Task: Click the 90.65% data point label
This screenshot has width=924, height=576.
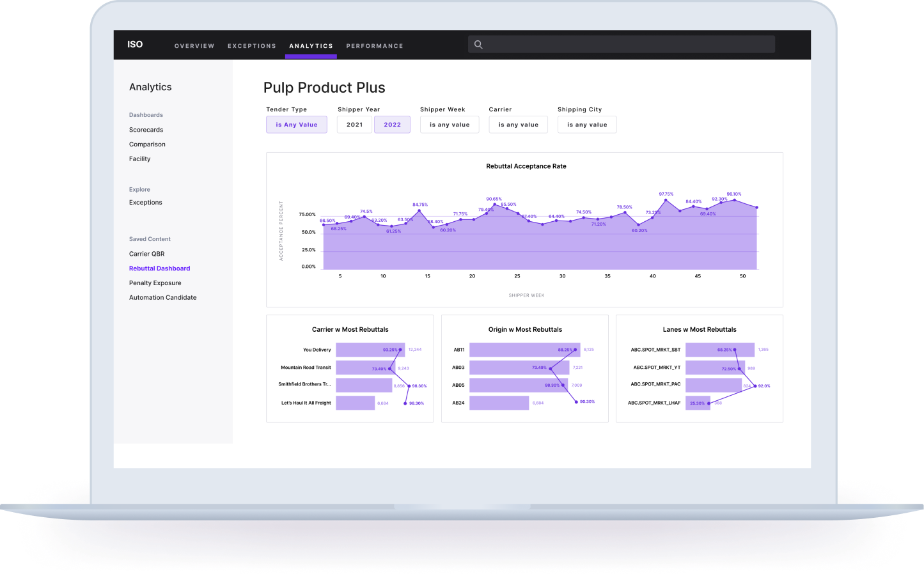Action: pos(494,199)
